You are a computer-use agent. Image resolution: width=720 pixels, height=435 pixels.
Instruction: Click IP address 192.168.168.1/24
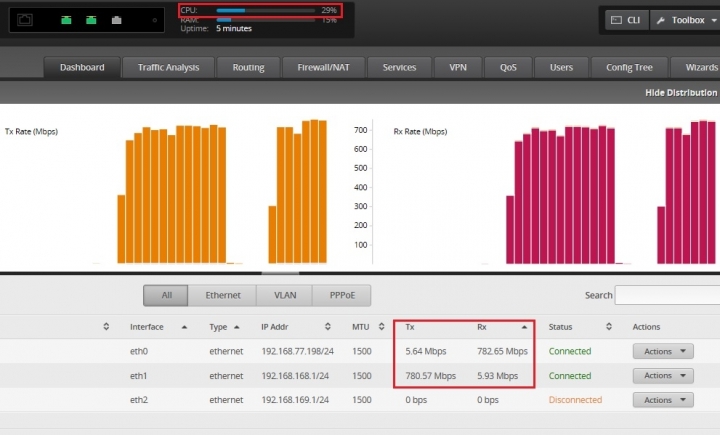coord(295,376)
